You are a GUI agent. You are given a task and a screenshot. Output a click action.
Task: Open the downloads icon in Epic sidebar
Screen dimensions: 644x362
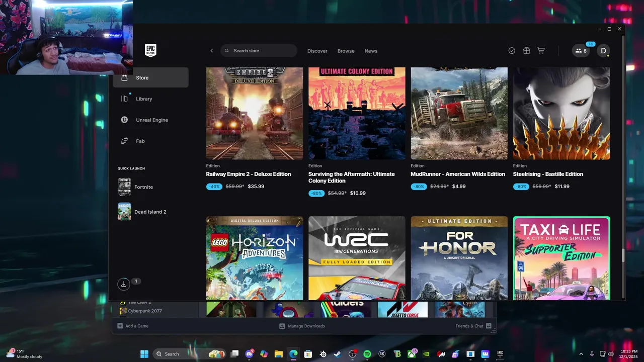coord(124,284)
